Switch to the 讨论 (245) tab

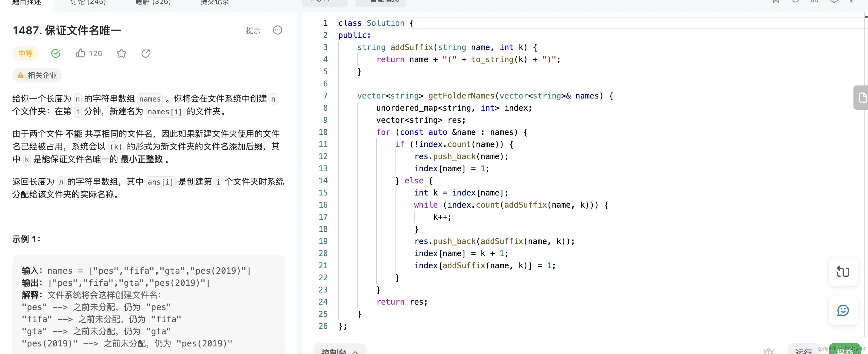[88, 2]
